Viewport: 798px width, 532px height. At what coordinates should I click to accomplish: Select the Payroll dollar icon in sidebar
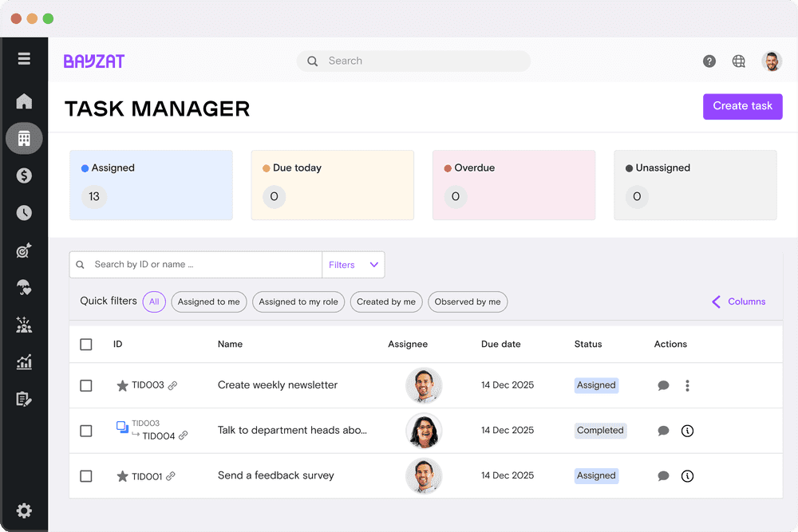click(x=24, y=175)
